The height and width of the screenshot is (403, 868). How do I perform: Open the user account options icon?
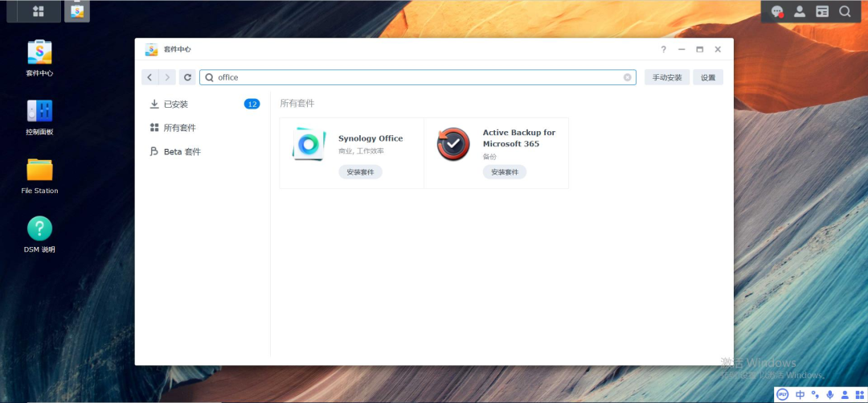pos(800,11)
